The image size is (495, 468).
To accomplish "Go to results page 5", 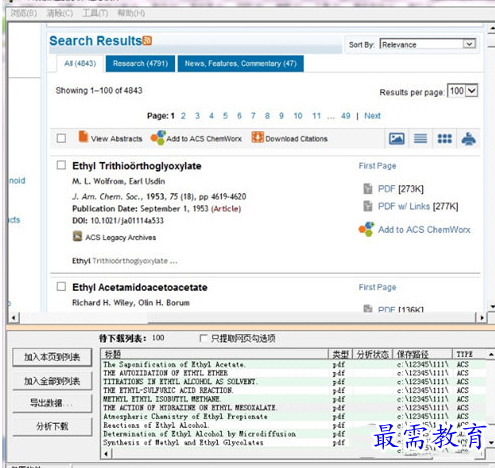I will 225,116.
